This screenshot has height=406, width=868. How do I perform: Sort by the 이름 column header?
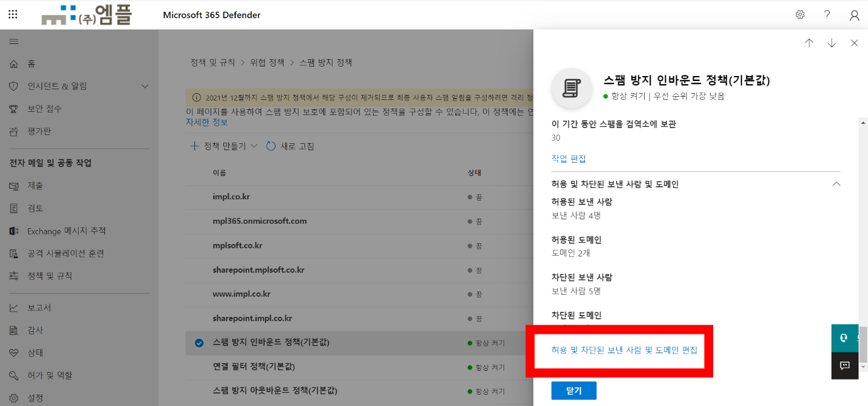click(219, 172)
